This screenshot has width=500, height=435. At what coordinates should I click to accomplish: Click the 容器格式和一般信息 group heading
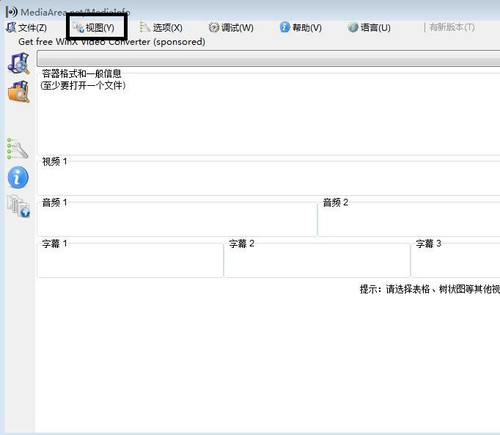click(x=82, y=73)
